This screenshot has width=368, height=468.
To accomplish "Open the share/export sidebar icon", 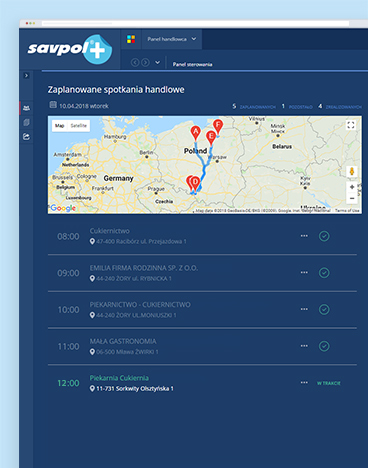I will 26,137.
